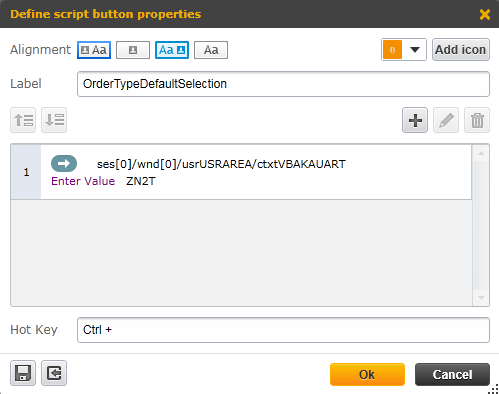
Task: Add a new script step with plus icon
Action: point(415,120)
